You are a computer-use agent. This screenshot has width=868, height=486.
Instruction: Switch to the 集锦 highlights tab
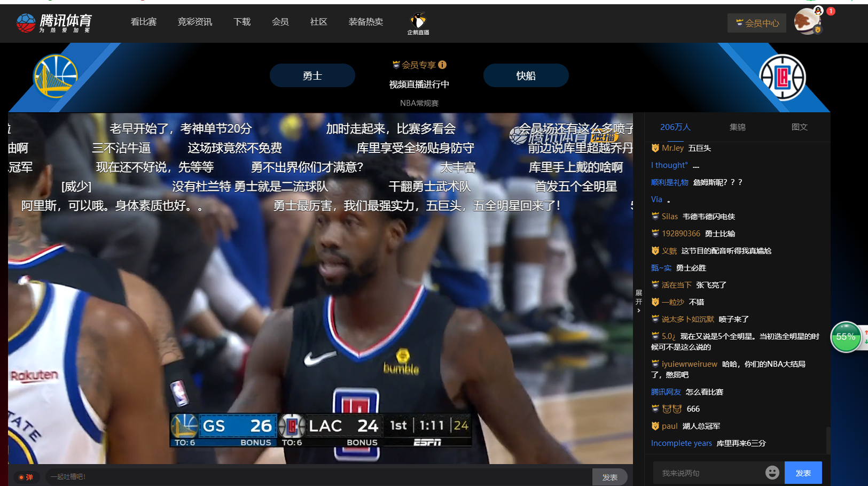(738, 127)
